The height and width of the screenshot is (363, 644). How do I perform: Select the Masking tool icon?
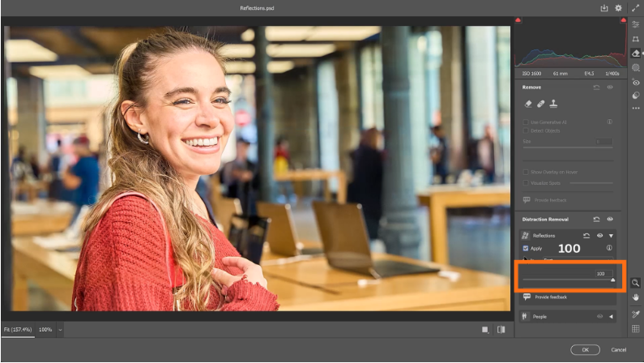(636, 67)
